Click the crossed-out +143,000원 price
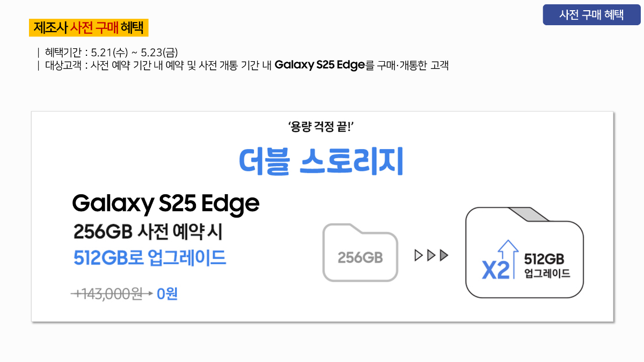Viewport: 644px width, 362px height. click(x=107, y=294)
